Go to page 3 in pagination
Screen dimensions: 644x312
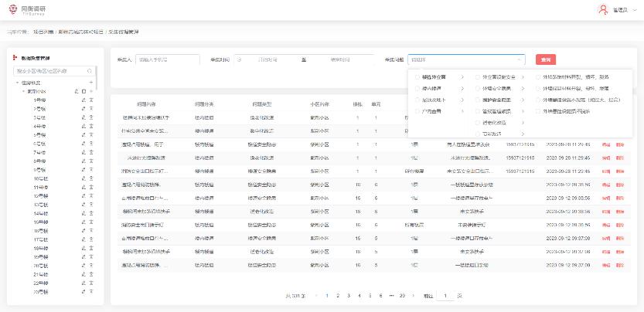(x=349, y=296)
